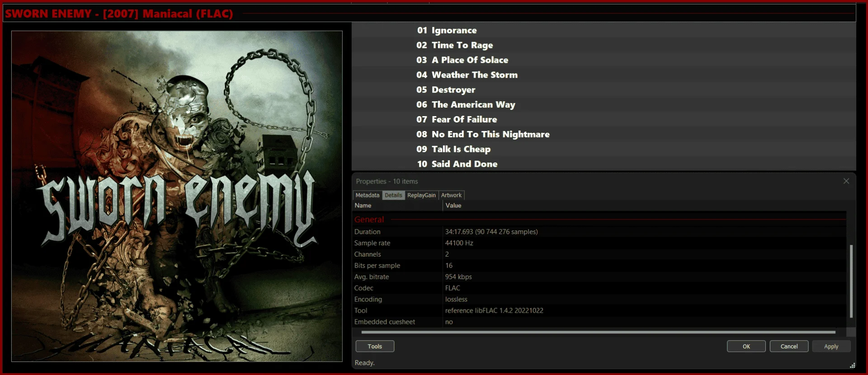Select track 08 No End To This Nightmare
868x375 pixels.
(604, 135)
